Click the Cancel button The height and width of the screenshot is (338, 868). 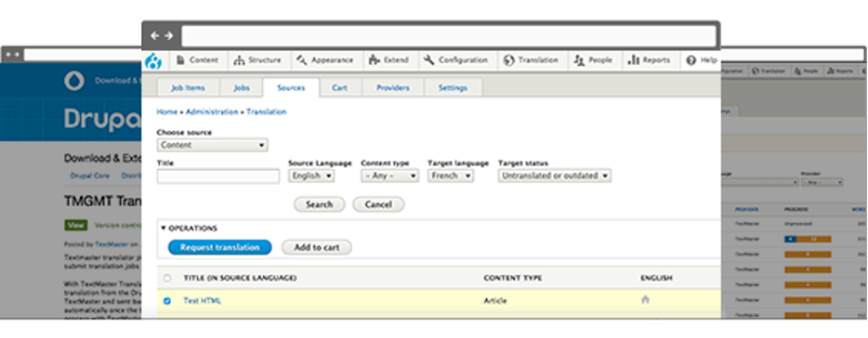coord(378,204)
